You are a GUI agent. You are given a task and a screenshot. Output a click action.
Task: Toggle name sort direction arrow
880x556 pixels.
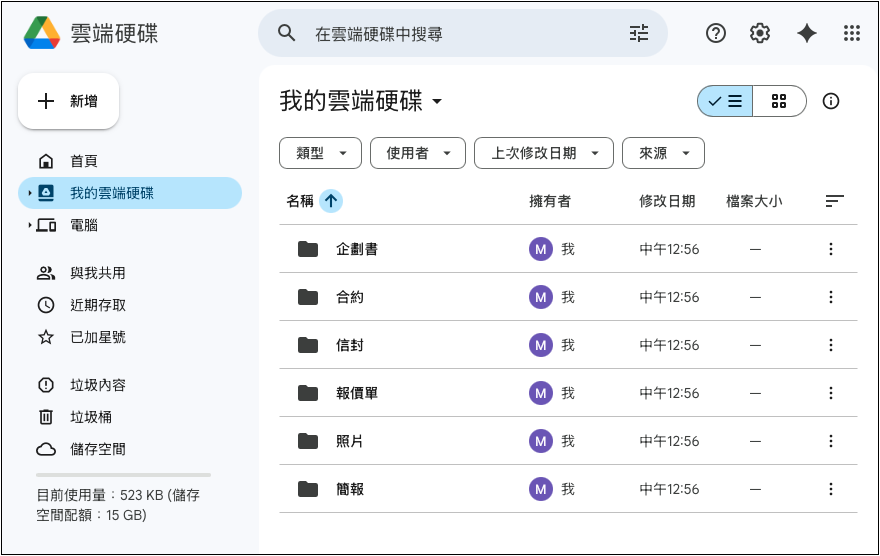tap(331, 201)
